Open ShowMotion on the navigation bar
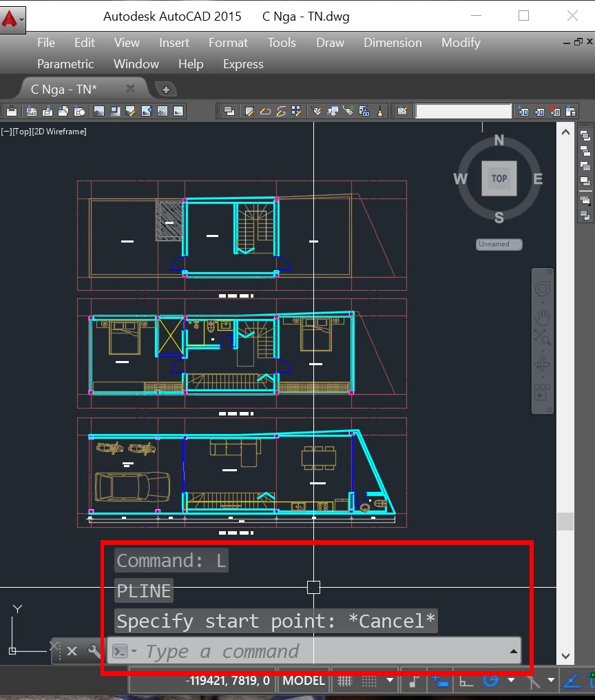 point(543,393)
